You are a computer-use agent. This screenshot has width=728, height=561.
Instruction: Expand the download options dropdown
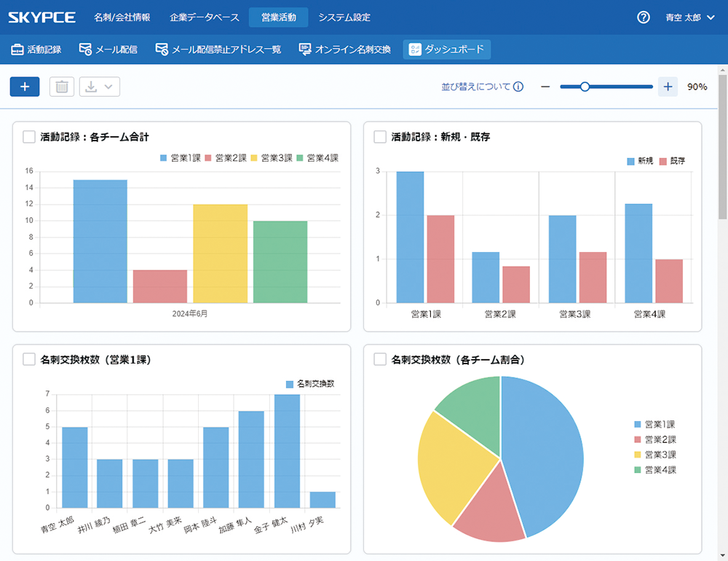coord(100,87)
